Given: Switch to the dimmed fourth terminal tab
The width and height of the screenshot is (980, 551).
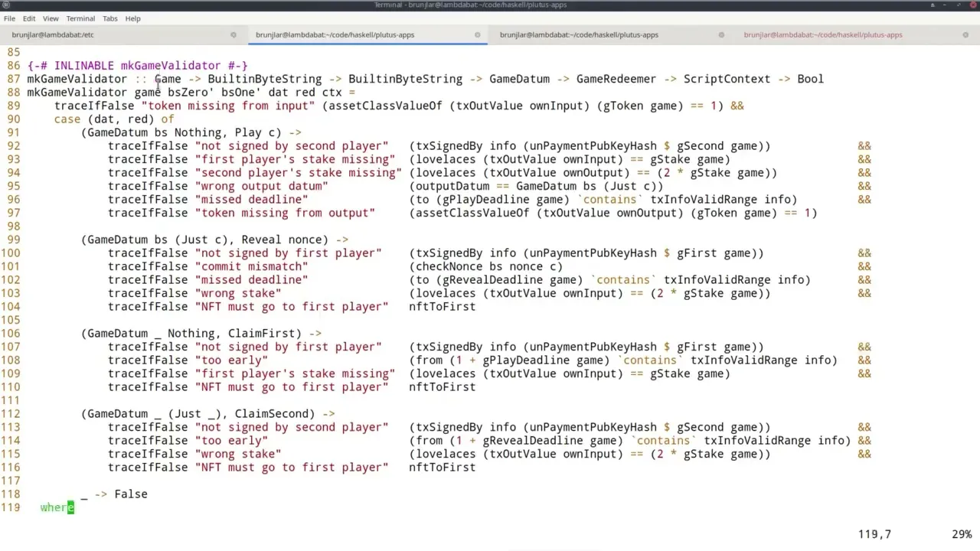Looking at the screenshot, I should click(823, 34).
